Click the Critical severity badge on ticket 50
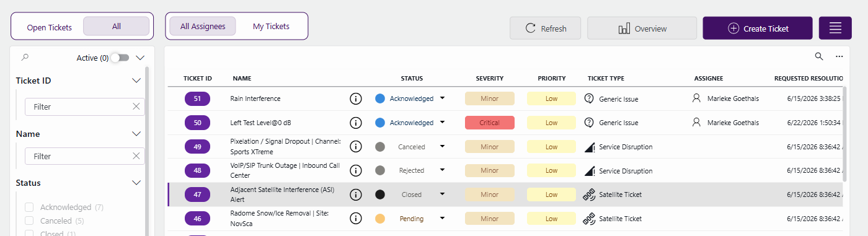868x236 pixels. [x=490, y=123]
